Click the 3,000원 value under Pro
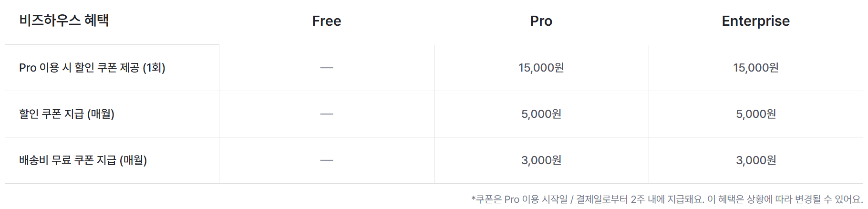The image size is (868, 209). (541, 160)
